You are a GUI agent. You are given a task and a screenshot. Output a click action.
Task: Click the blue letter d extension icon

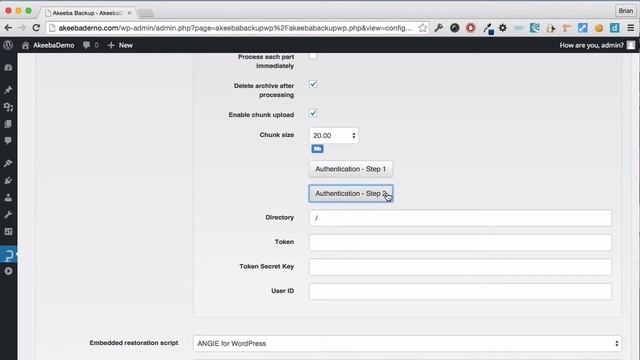point(614,28)
